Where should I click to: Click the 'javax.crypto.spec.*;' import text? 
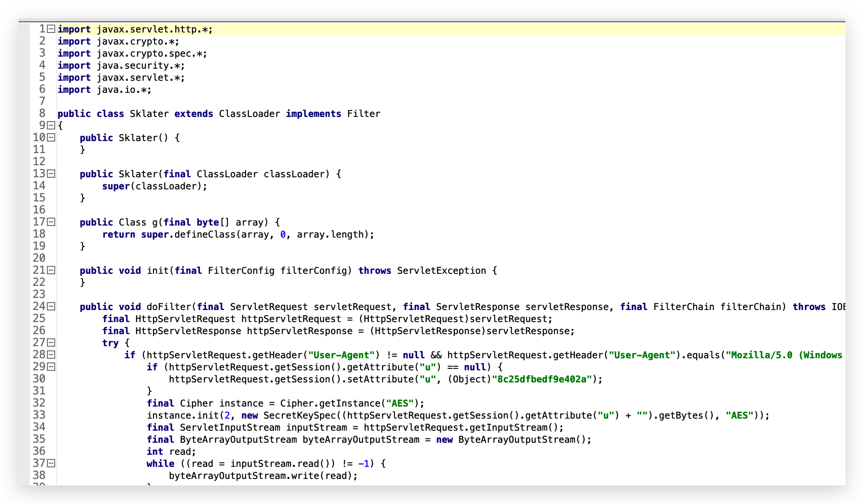click(x=152, y=53)
